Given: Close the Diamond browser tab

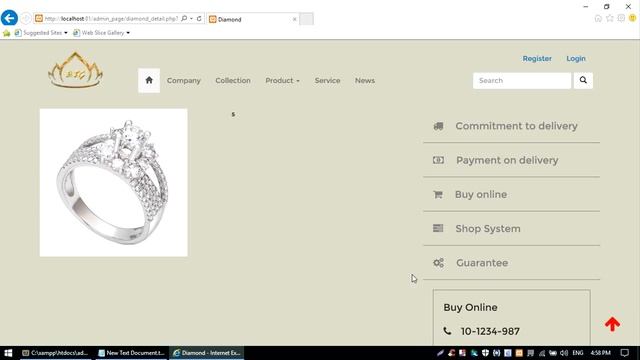Looking at the screenshot, I should click(294, 19).
